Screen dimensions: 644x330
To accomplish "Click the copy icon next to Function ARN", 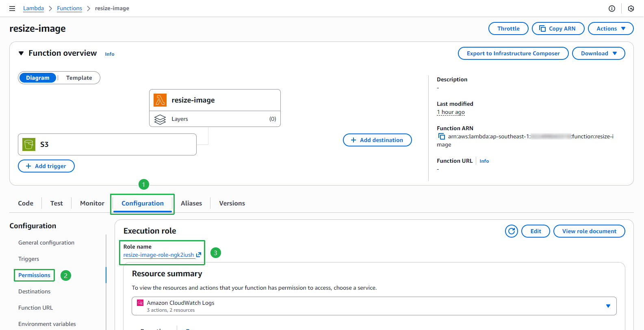I will (x=441, y=136).
